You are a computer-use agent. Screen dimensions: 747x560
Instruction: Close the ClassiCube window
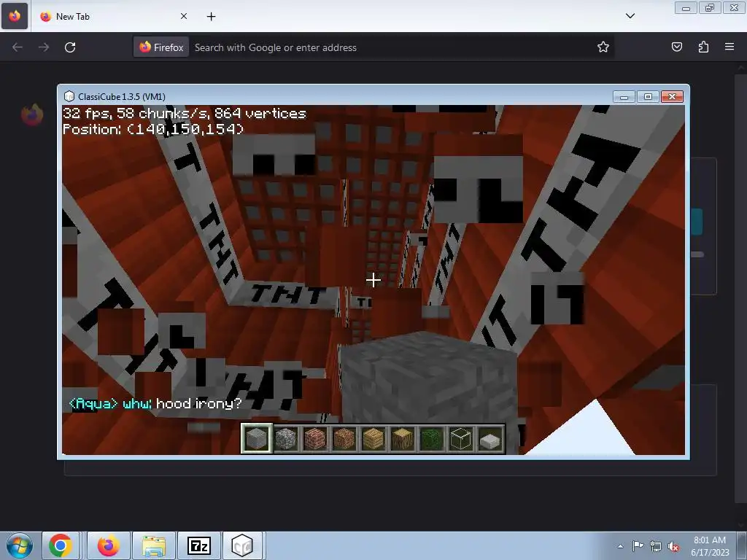(x=672, y=97)
